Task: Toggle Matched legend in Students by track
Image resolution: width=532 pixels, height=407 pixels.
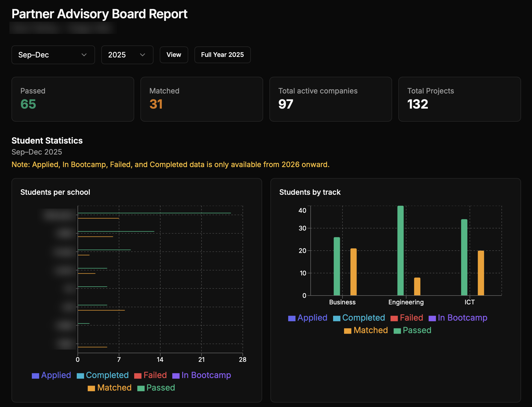Action: pos(366,330)
